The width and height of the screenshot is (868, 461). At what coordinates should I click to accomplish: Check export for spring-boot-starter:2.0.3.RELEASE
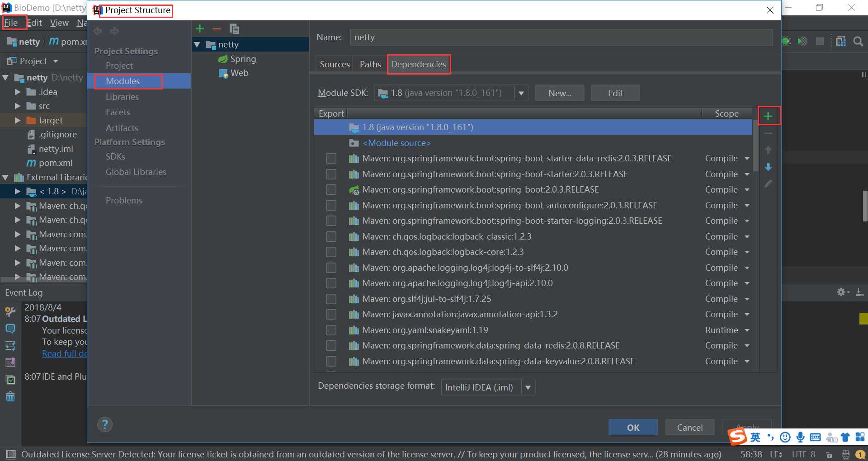pyautogui.click(x=331, y=174)
